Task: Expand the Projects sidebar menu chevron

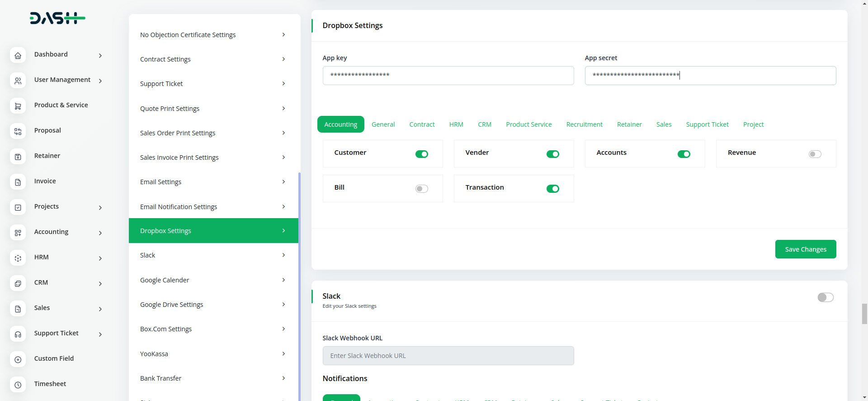Action: tap(100, 207)
